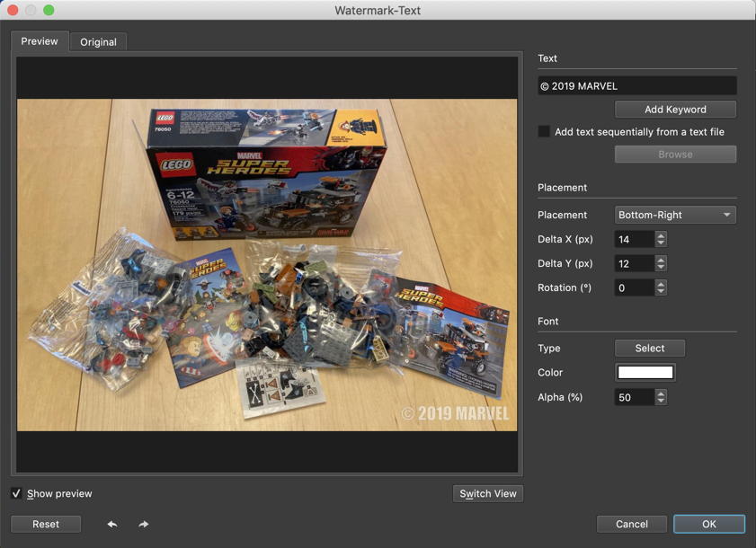Click the greyed Browse button
Viewport: 756px width, 548px height.
pos(675,155)
